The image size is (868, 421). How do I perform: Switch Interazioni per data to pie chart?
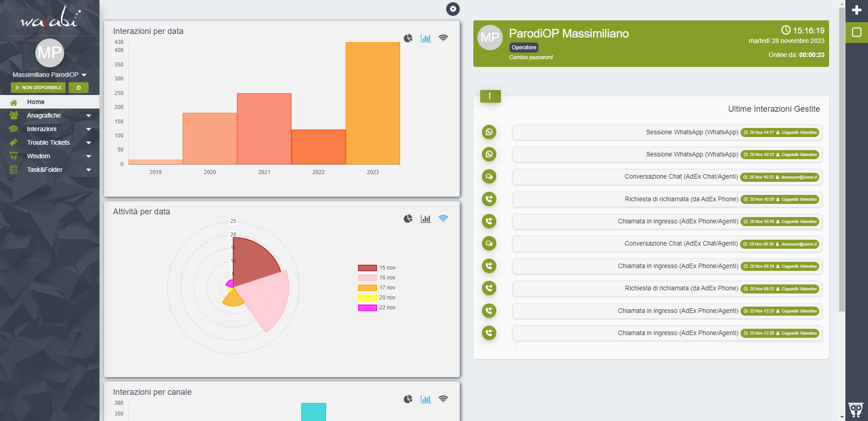tap(408, 38)
